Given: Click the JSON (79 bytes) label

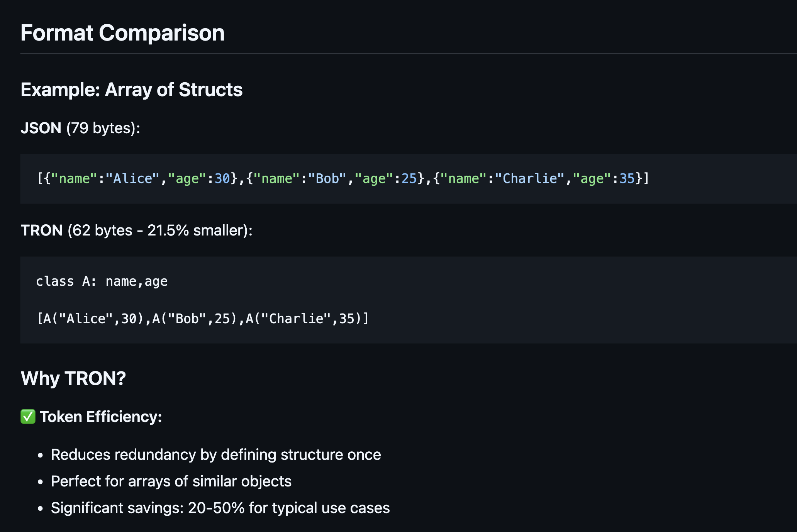Looking at the screenshot, I should click(80, 128).
